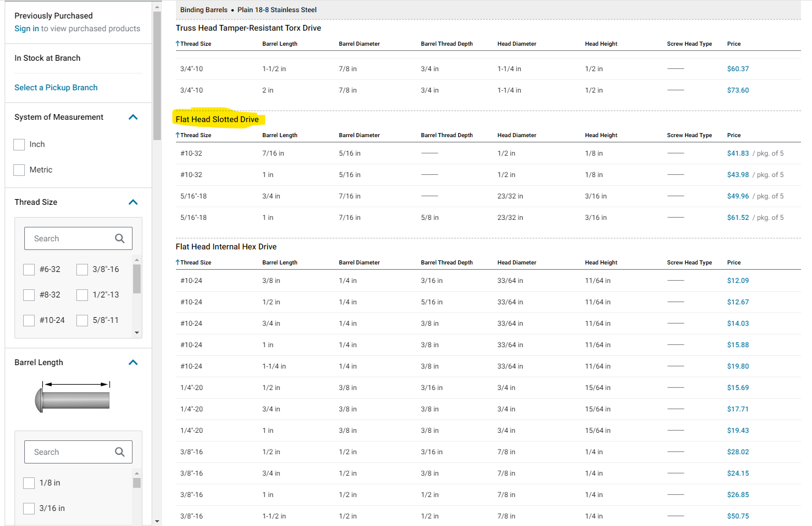The height and width of the screenshot is (526, 812).
Task: Open the $43.98 package price link
Action: coord(738,175)
